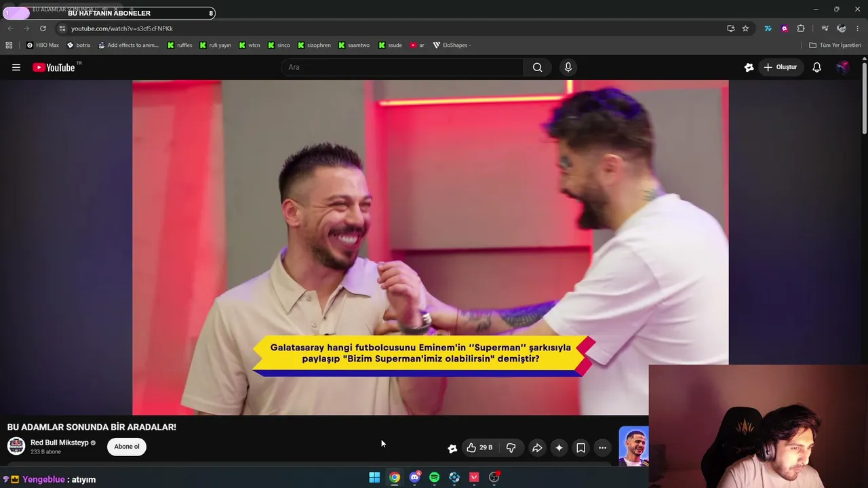Expand the EloShapes bookmark dropdown
The width and height of the screenshot is (868, 488).
coord(452,45)
